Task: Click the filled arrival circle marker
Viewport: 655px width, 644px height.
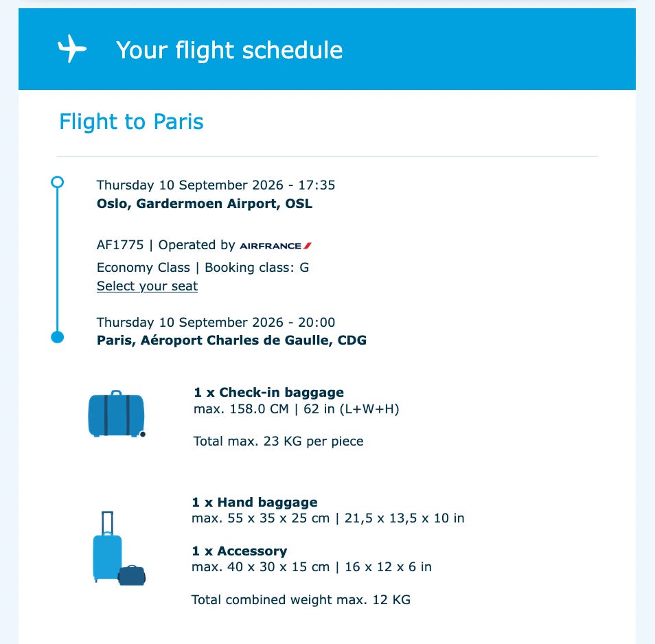Action: pyautogui.click(x=57, y=336)
